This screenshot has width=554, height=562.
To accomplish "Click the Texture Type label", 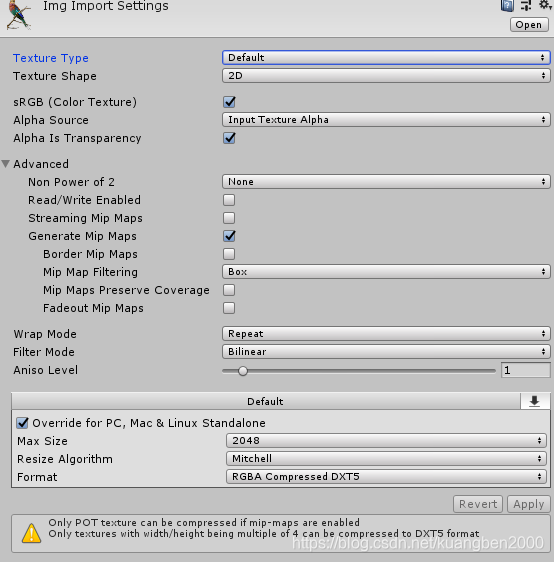I will tap(51, 58).
